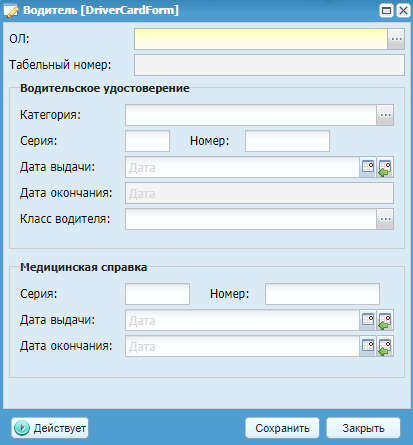Image resolution: width=413 pixels, height=445 pixels.
Task: Focus the medical certificate Номер field
Action: point(322,294)
